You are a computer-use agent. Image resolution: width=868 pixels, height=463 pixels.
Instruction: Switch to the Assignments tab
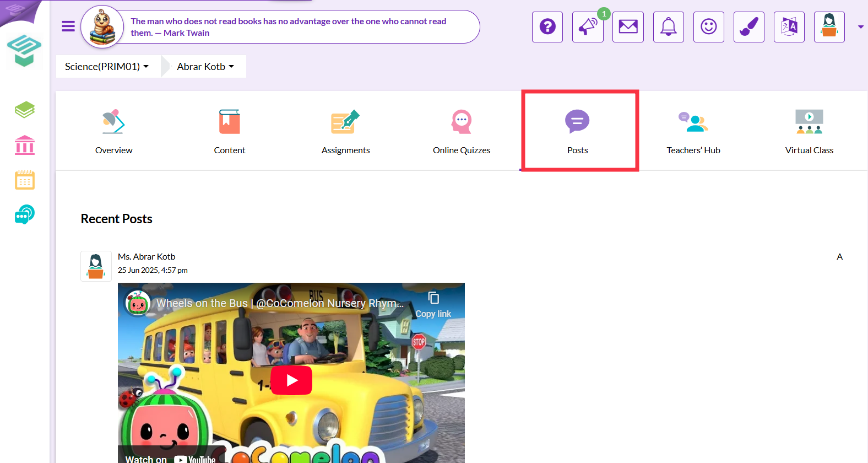click(x=346, y=131)
